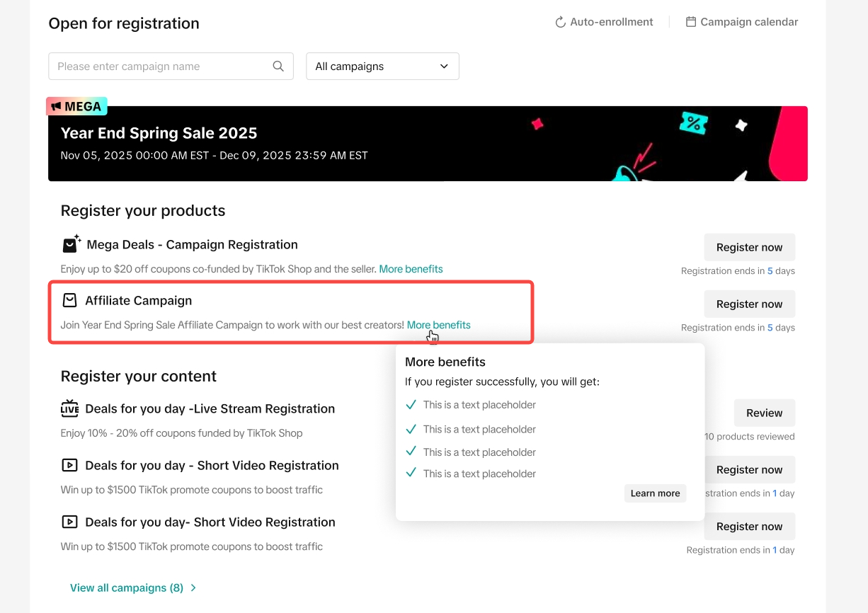Viewport: 868px width, 613px height.
Task: Click the search magnifier icon
Action: coord(278,67)
